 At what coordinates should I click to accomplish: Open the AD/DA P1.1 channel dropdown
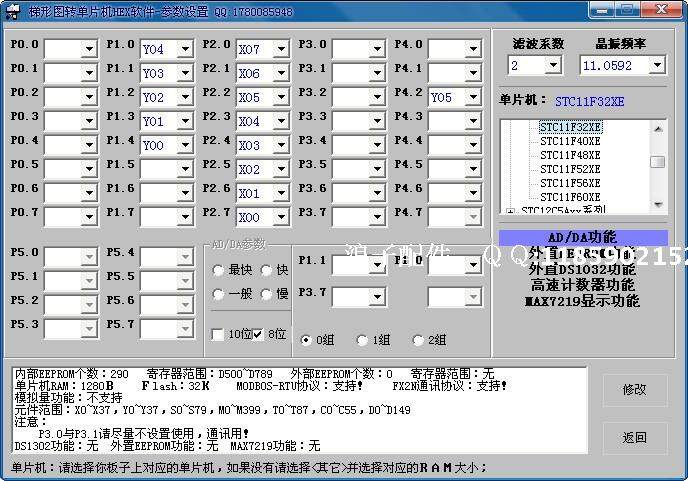coord(377,265)
